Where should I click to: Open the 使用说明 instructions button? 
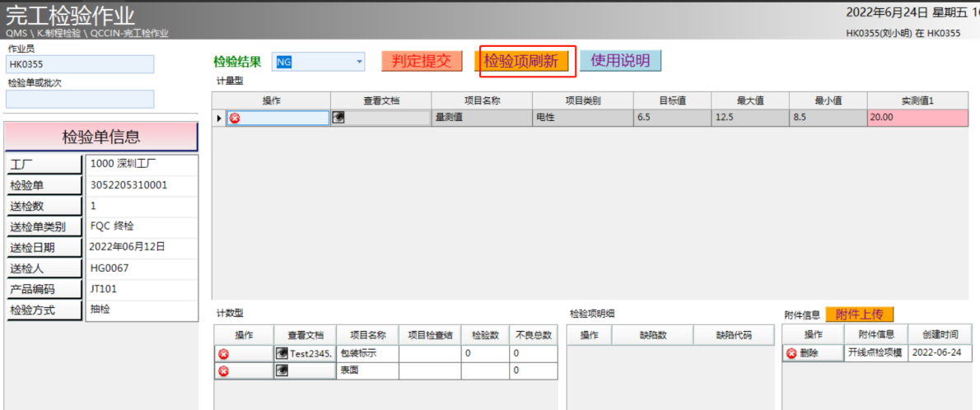tap(620, 61)
